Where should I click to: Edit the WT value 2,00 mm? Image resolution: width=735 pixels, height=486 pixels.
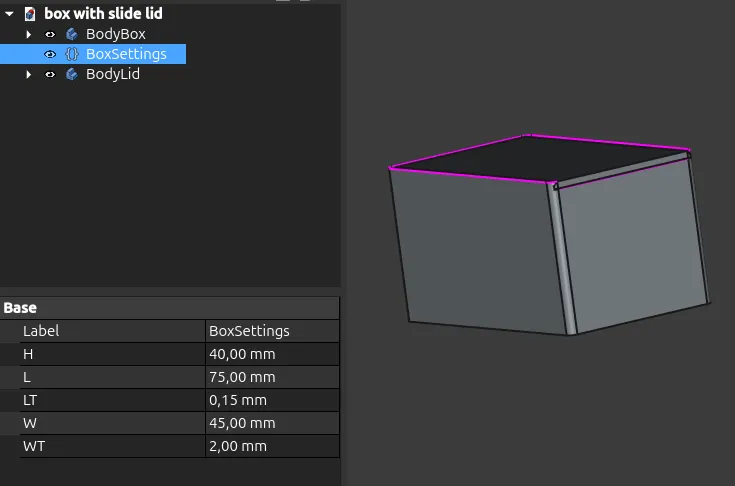(272, 446)
